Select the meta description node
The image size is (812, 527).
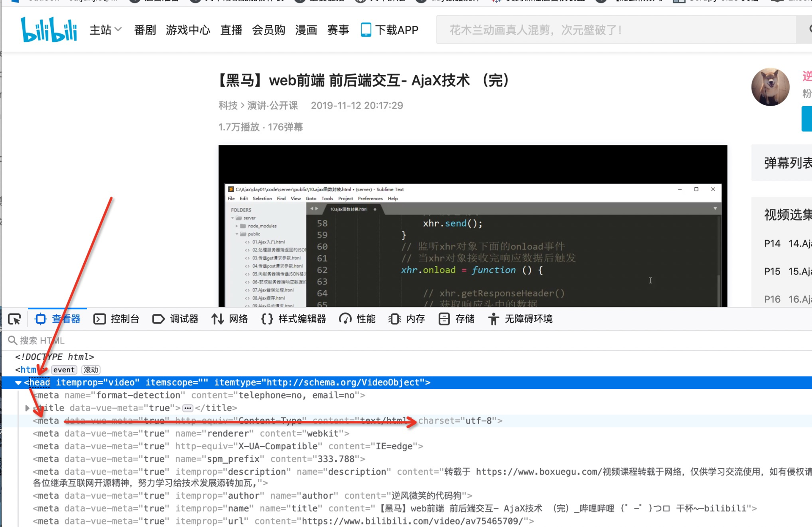[422, 477]
